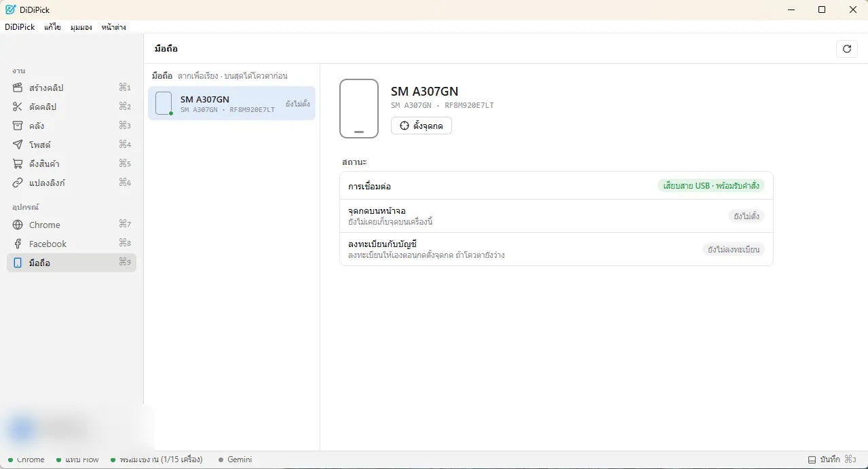Click the "สถานะ" section heading

(x=354, y=162)
